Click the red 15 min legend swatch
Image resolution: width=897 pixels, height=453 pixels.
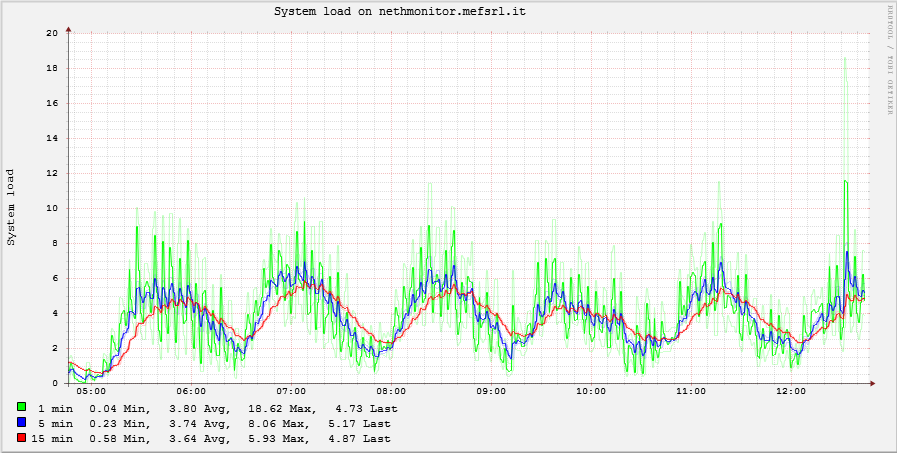click(x=21, y=438)
